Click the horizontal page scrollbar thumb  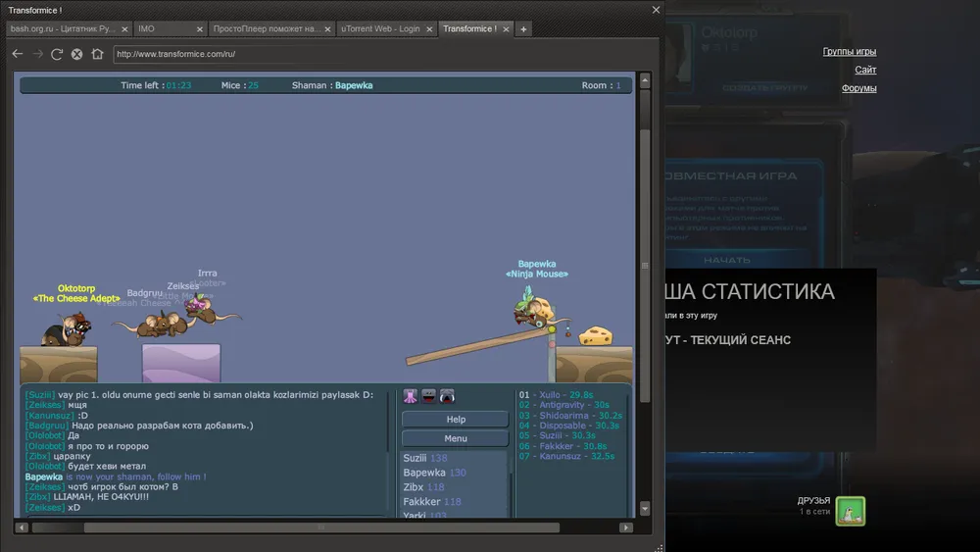321,527
